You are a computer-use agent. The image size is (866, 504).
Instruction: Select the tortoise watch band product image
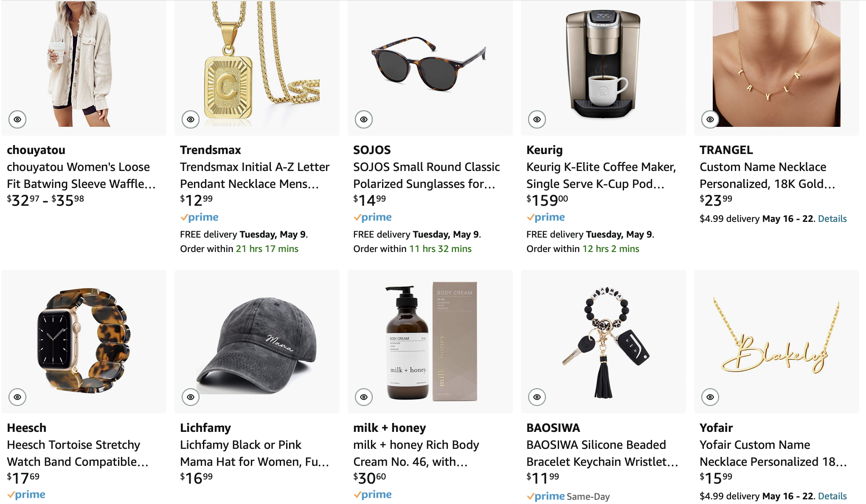pos(84,341)
